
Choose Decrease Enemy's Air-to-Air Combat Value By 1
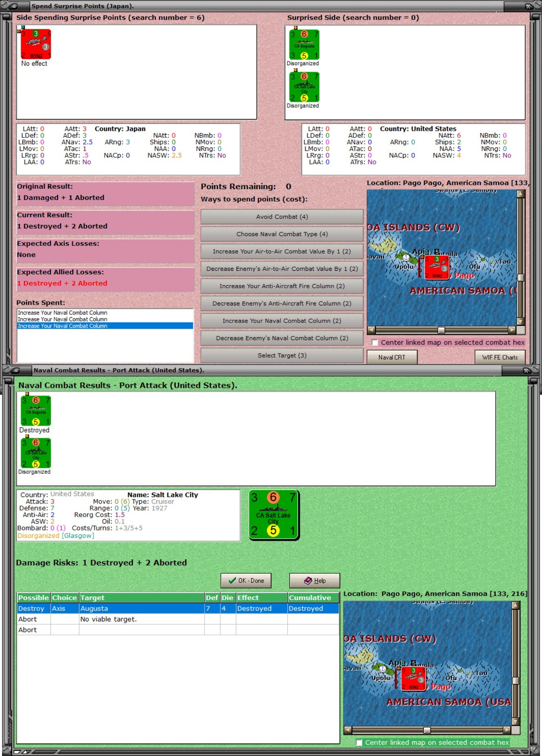(282, 269)
